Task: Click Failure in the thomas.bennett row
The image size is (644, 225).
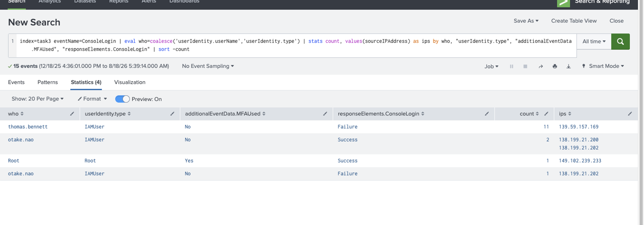Action: click(x=347, y=127)
